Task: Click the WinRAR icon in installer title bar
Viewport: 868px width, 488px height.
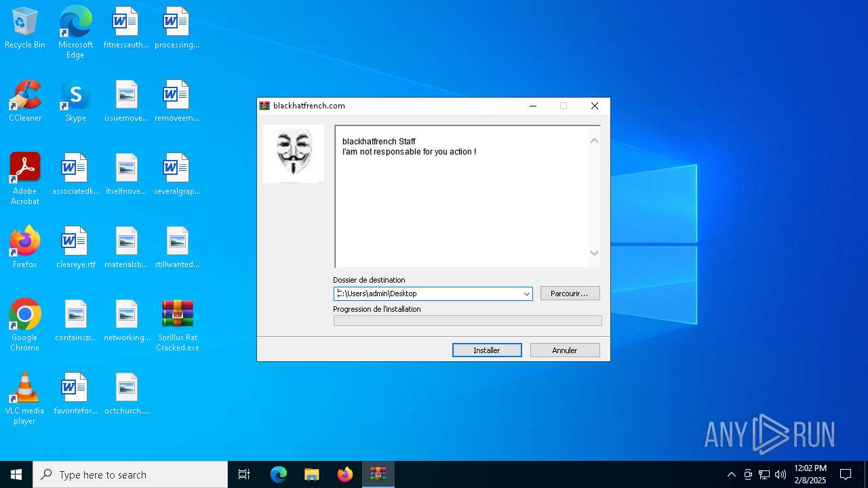Action: (x=264, y=106)
